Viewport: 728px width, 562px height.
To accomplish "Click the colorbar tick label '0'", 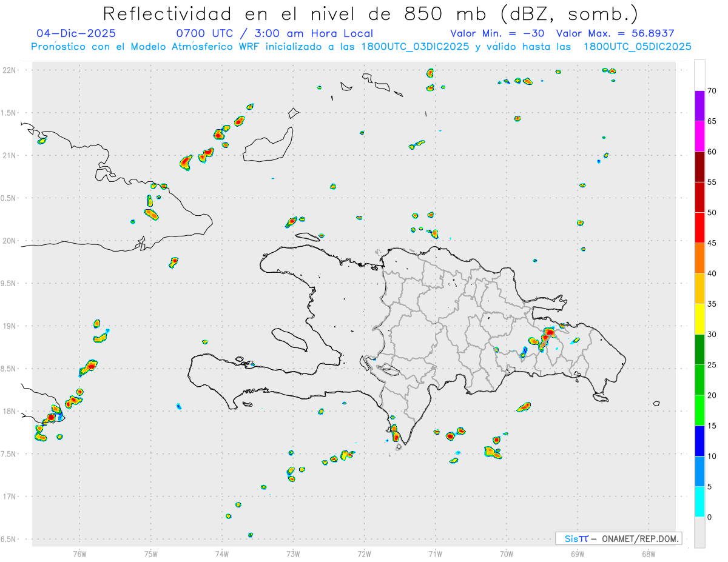I will click(x=710, y=517).
